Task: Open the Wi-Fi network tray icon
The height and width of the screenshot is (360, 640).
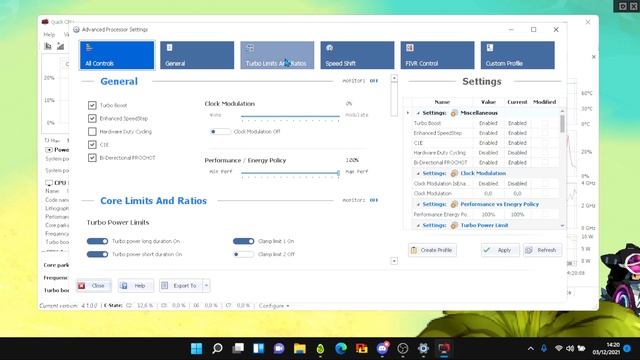Action: pyautogui.click(x=559, y=348)
